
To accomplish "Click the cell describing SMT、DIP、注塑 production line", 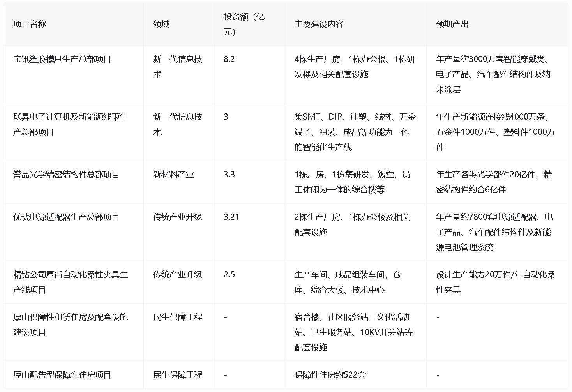I will point(355,132).
